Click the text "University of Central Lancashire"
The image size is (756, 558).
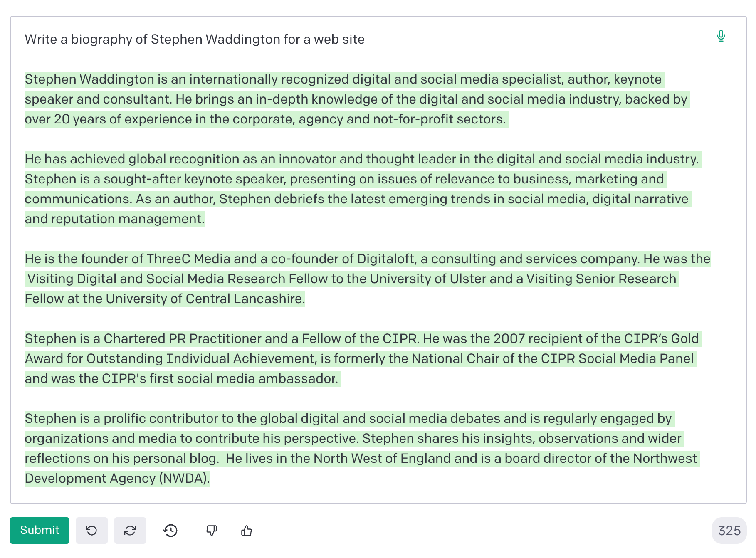[x=204, y=299]
